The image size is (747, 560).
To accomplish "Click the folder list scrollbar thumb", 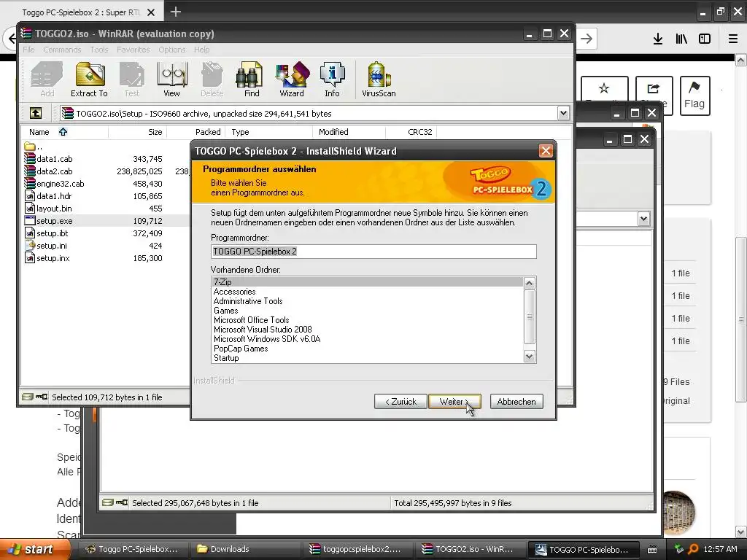I will point(530,316).
